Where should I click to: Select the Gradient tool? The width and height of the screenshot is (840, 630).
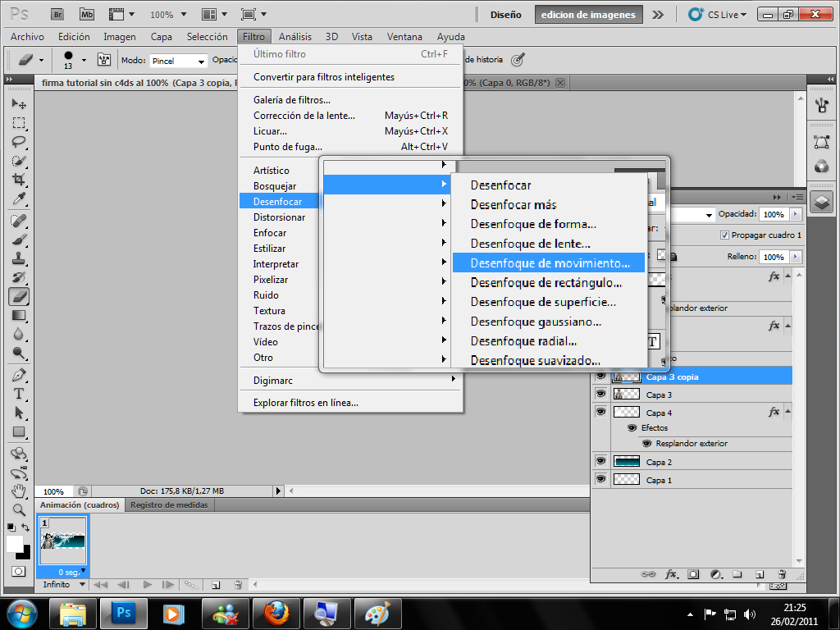pyautogui.click(x=19, y=315)
